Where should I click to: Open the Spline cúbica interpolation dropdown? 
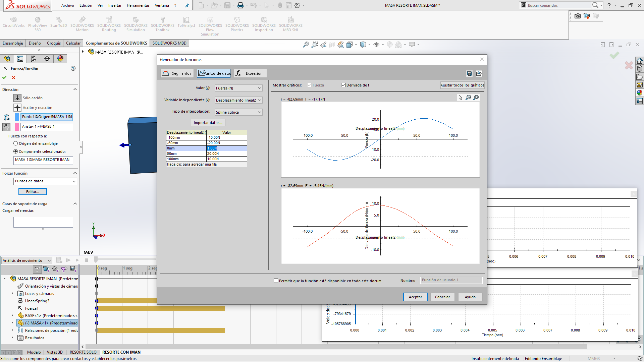[238, 112]
